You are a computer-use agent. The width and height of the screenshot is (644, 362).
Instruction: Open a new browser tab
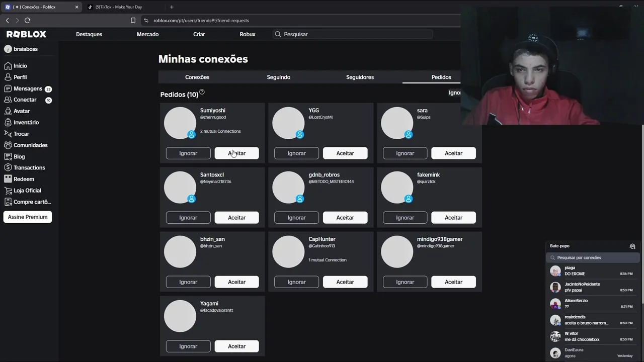(172, 7)
